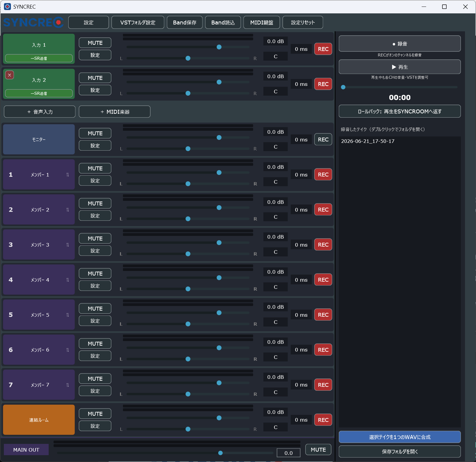
Task: Click the reorder arrows icon on メンバー 3
Action: click(68, 245)
